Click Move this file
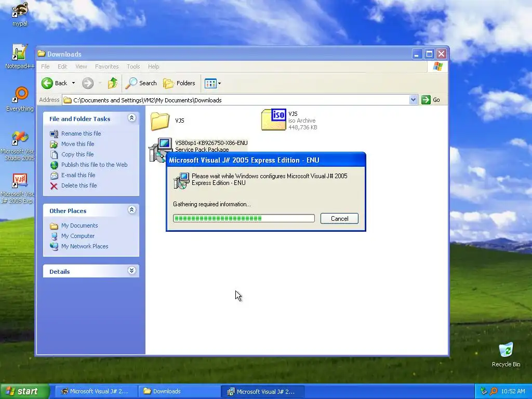The height and width of the screenshot is (399, 532). 78,144
